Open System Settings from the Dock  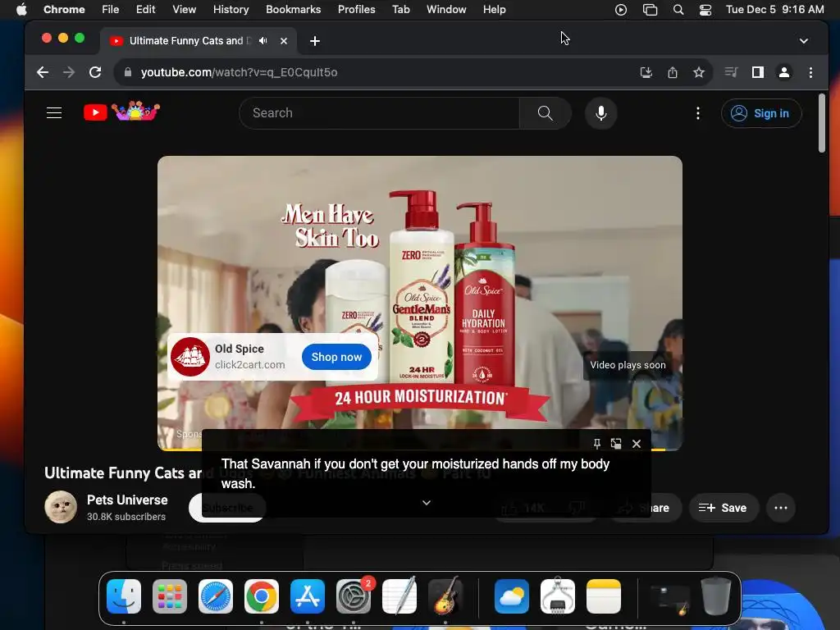click(x=354, y=596)
